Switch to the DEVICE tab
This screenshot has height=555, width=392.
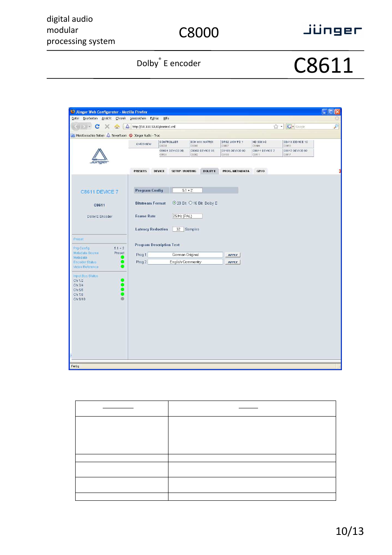[x=159, y=171]
